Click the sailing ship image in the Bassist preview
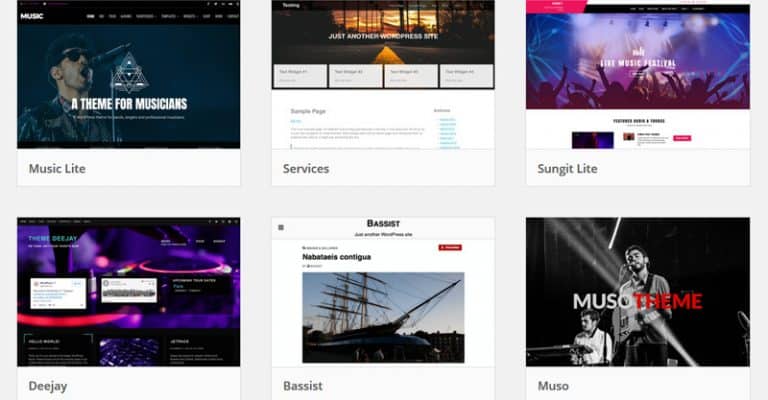Image resolution: width=768 pixels, height=400 pixels. 383,317
